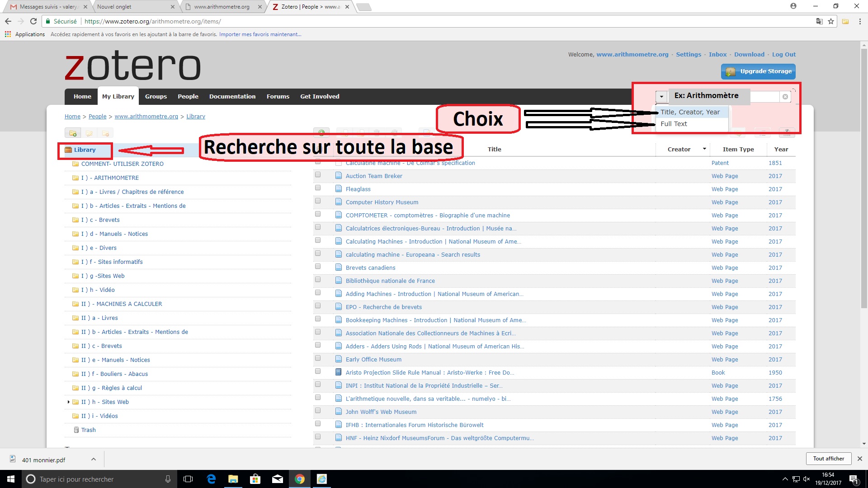This screenshot has width=868, height=488.
Task: Show hidden system tray icons
Action: pyautogui.click(x=785, y=479)
